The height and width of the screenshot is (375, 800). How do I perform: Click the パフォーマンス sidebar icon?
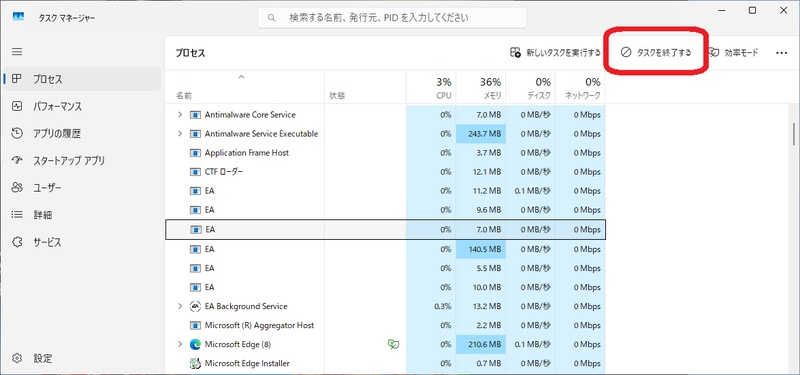tap(17, 106)
